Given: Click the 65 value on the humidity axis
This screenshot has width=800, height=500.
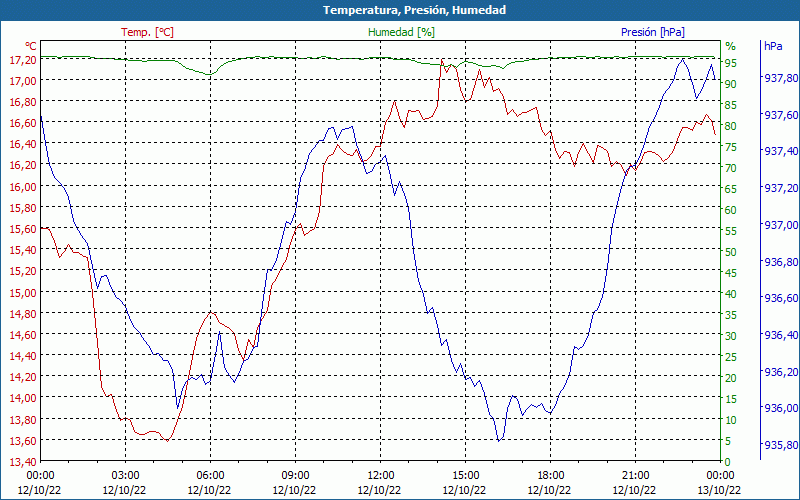Looking at the screenshot, I should coord(731,189).
